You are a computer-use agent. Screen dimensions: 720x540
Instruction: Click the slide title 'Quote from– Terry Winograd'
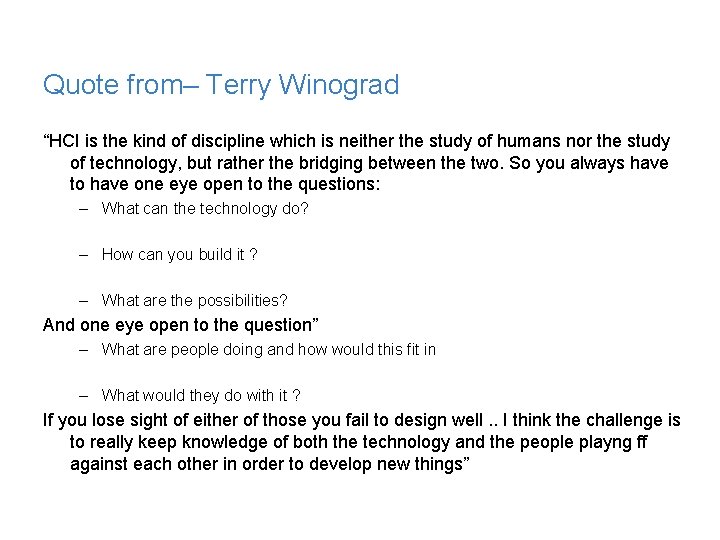point(221,85)
